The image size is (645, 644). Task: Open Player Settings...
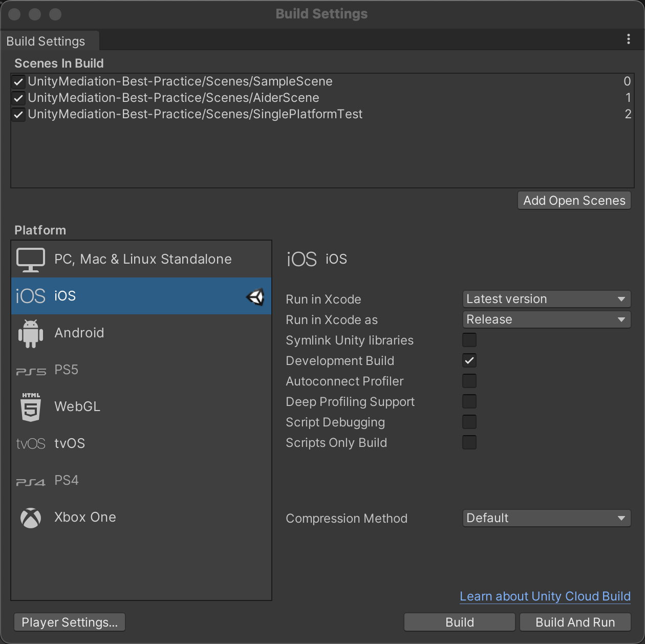70,622
